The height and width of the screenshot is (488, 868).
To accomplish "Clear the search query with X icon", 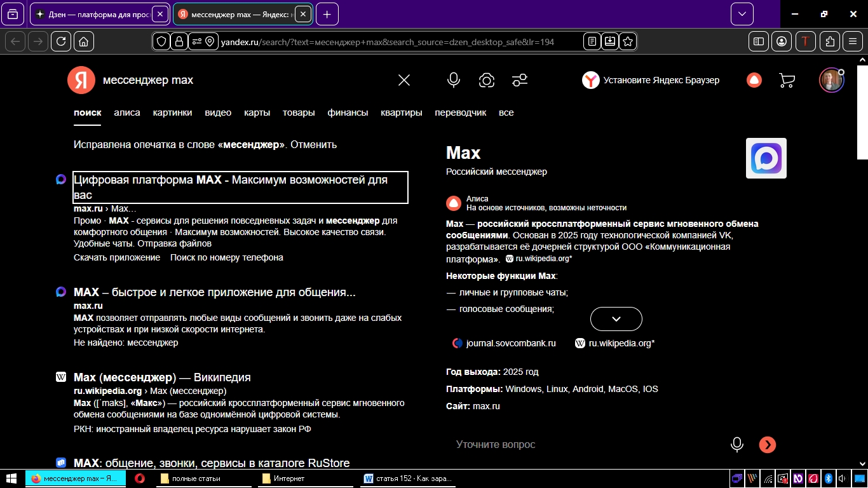I will (404, 80).
